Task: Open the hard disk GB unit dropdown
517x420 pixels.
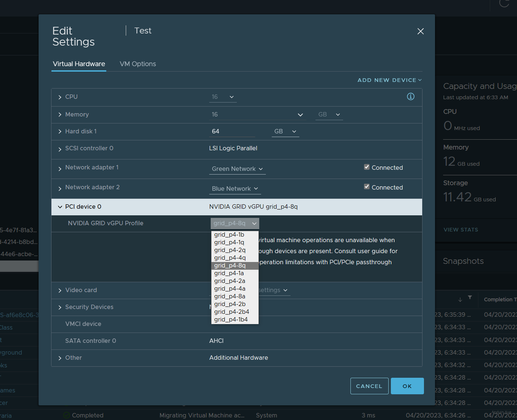Action: point(285,132)
